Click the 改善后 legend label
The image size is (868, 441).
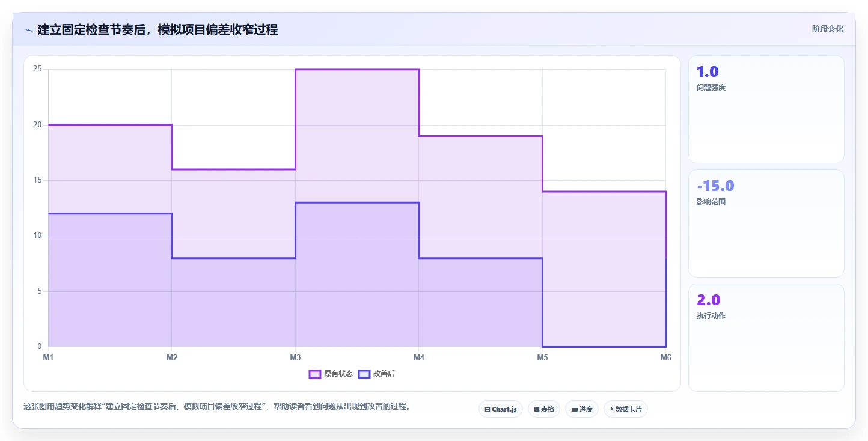[x=384, y=374]
